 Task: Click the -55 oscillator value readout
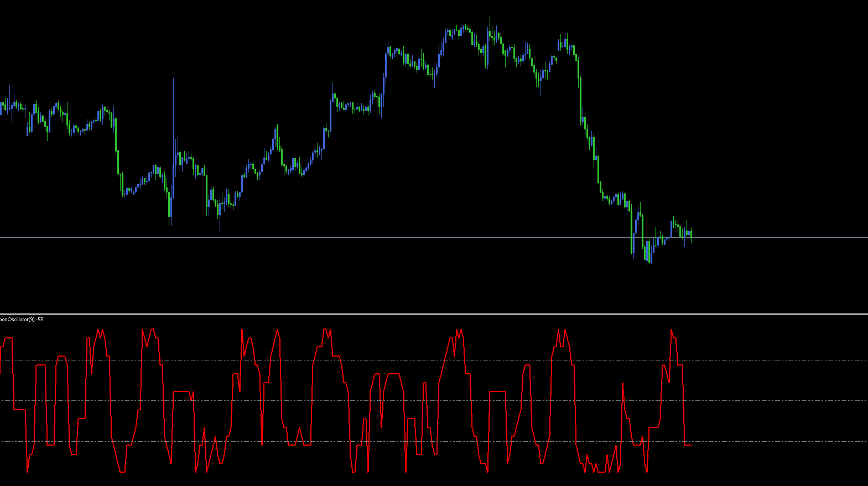pyautogui.click(x=40, y=320)
